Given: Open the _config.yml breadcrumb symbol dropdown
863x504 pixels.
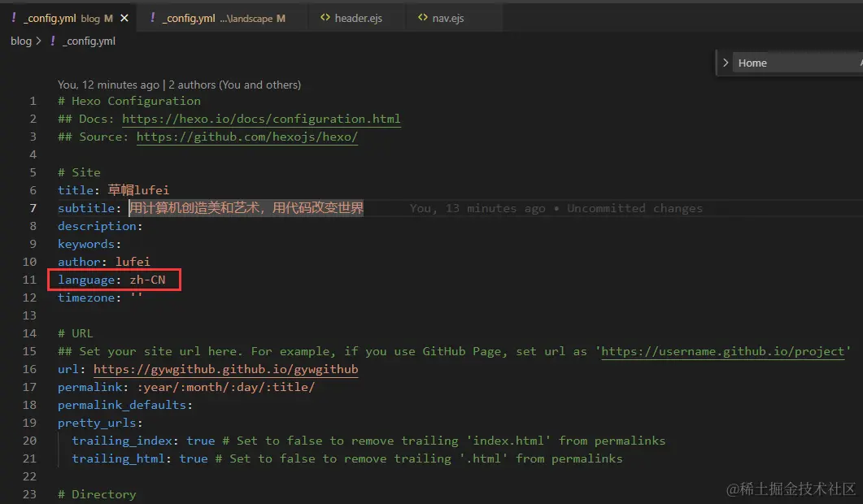Looking at the screenshot, I should click(89, 41).
